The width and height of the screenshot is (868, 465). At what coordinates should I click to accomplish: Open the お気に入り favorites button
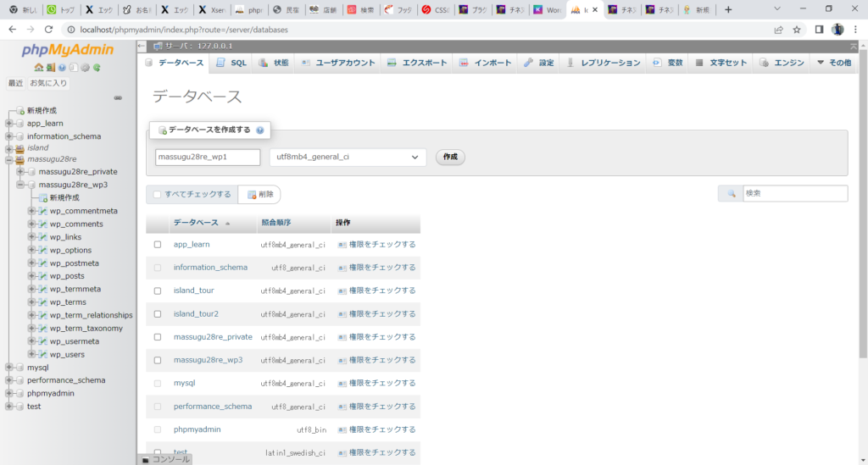pos(48,83)
